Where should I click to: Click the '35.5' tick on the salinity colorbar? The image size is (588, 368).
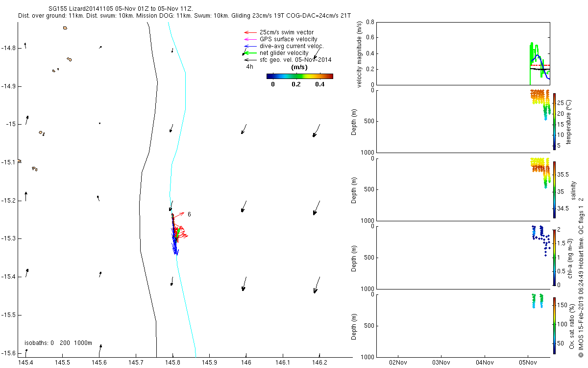tap(563, 175)
